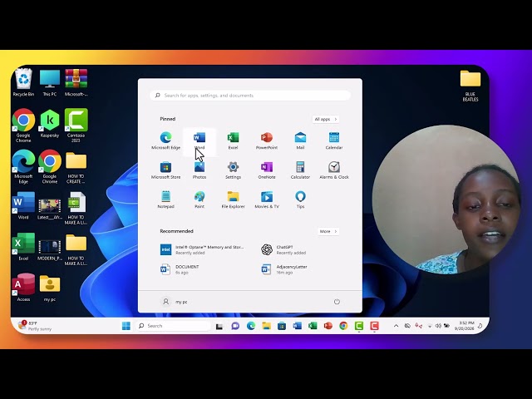
Task: Open red Camtasia recorder icon on taskbar
Action: [374, 326]
